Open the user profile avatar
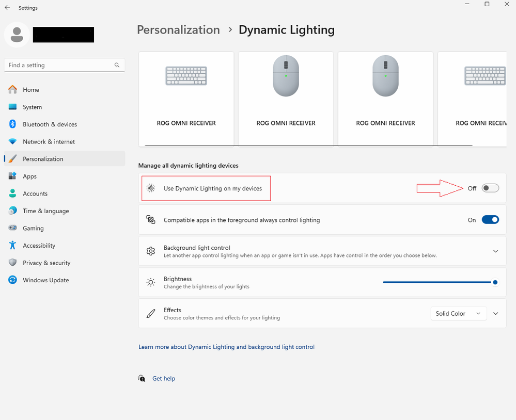 pyautogui.click(x=17, y=35)
